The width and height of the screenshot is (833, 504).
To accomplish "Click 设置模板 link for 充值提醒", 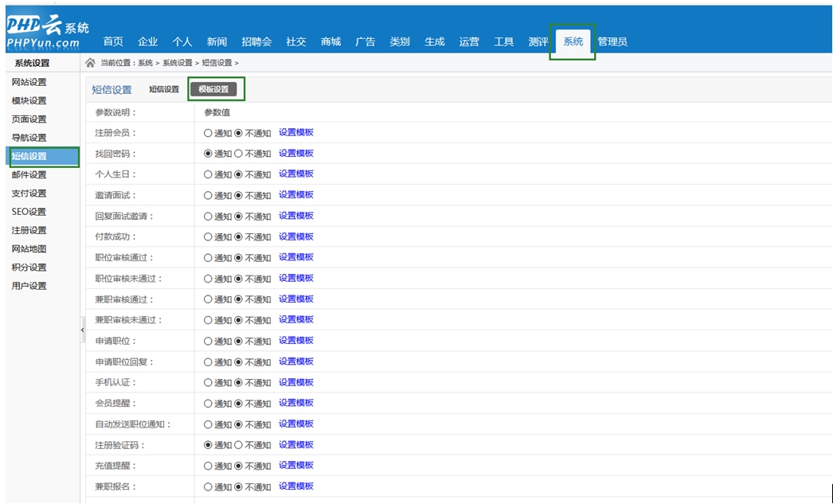I will 296,466.
